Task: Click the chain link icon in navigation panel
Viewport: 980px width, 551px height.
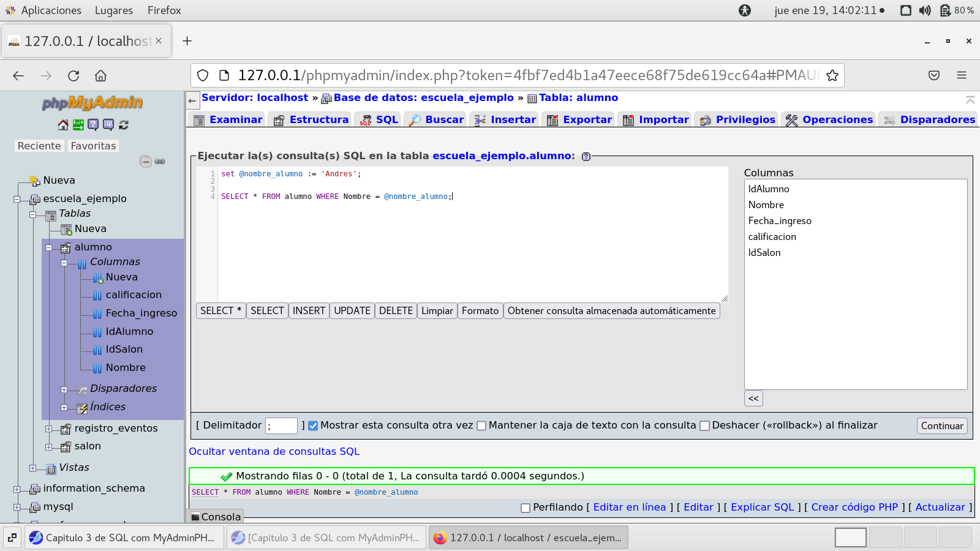Action: pyautogui.click(x=160, y=162)
